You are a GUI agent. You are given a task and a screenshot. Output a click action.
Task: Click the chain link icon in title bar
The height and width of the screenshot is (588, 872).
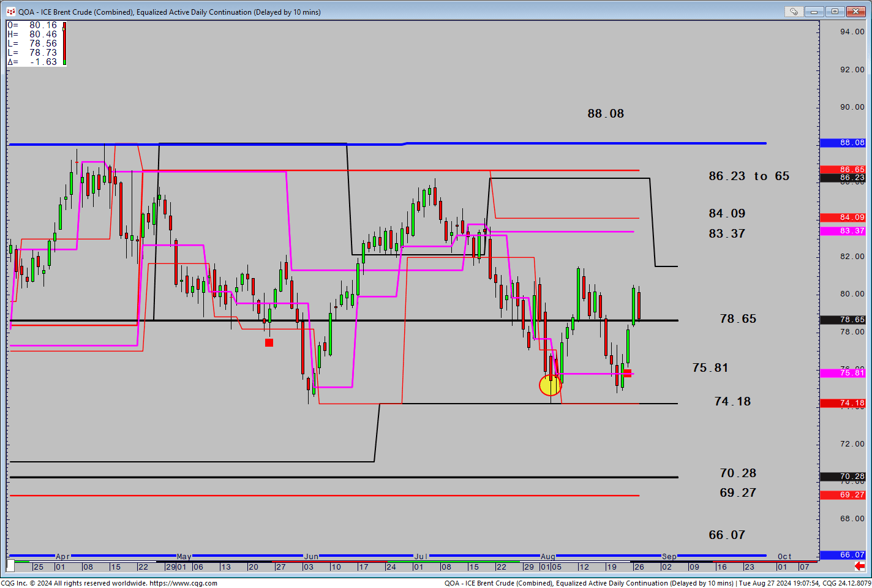point(794,12)
